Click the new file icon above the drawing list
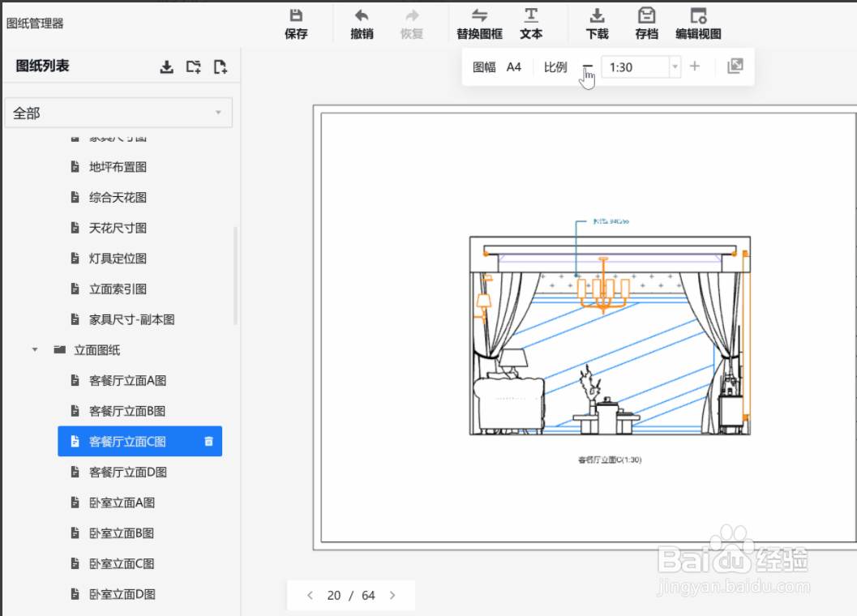 click(220, 67)
